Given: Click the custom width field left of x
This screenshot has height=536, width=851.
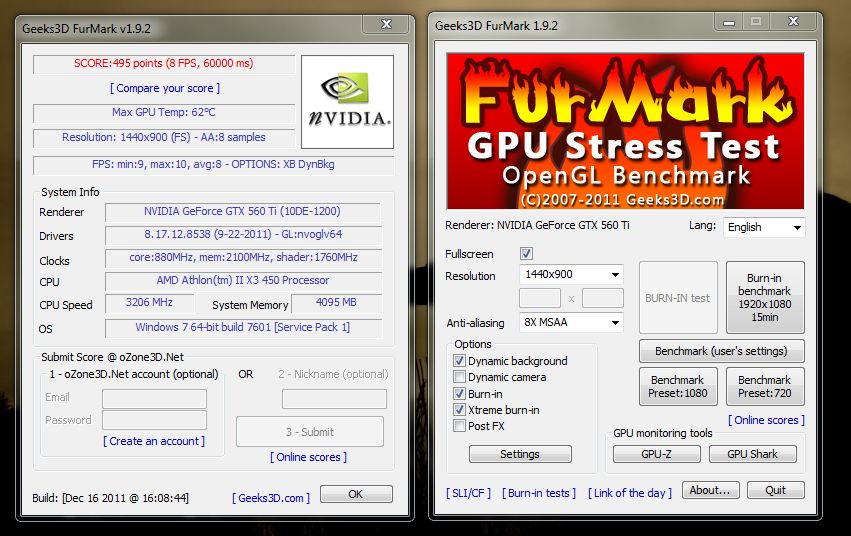Looking at the screenshot, I should coord(540,298).
